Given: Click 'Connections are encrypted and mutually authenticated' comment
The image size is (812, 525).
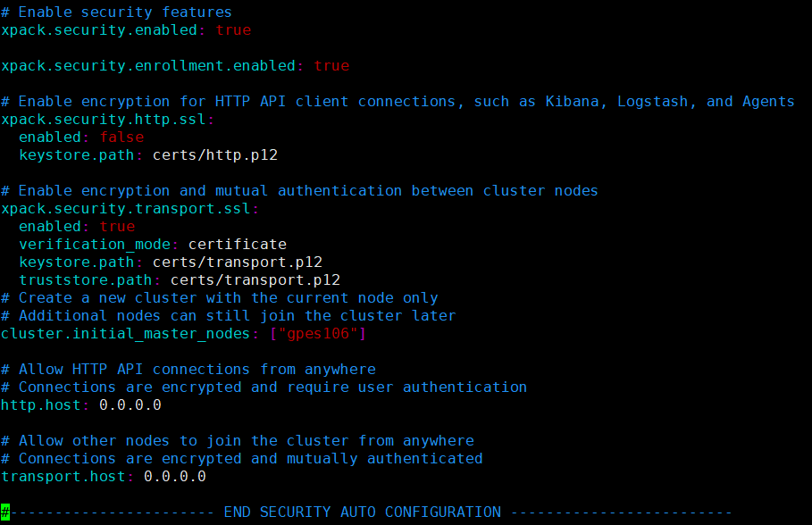Looking at the screenshot, I should (242, 459).
